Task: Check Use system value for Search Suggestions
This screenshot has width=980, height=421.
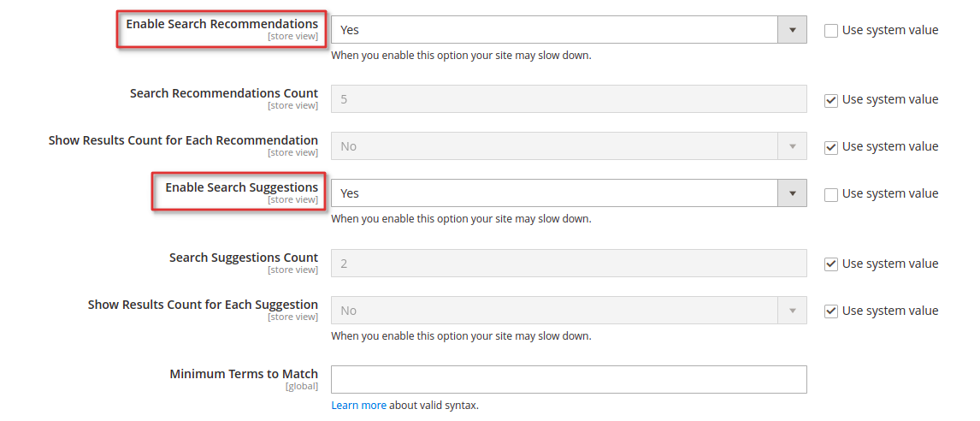Action: click(x=831, y=194)
